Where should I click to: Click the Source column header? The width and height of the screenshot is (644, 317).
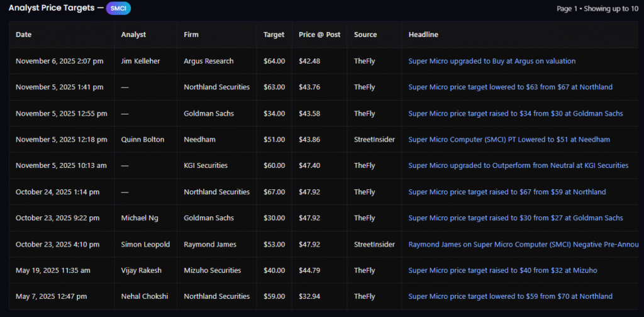pos(365,35)
